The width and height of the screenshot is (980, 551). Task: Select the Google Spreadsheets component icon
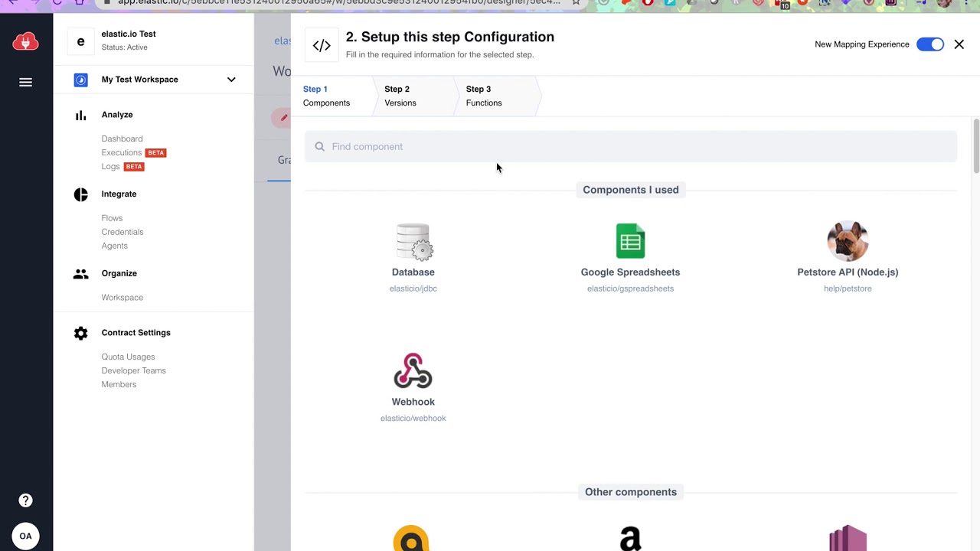pos(630,241)
